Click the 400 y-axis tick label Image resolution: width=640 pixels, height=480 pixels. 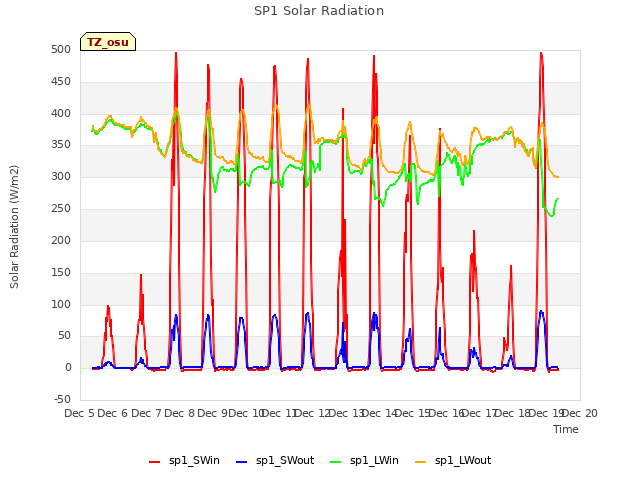61,113
